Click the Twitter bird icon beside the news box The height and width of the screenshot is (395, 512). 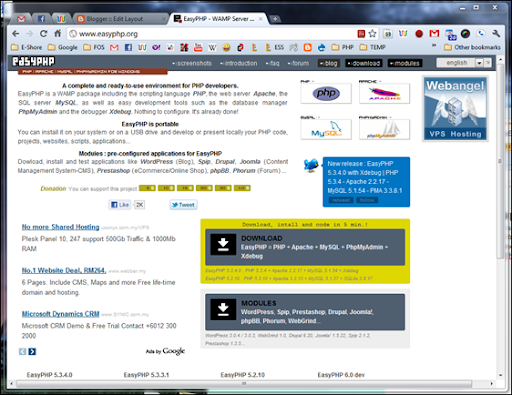(x=311, y=165)
